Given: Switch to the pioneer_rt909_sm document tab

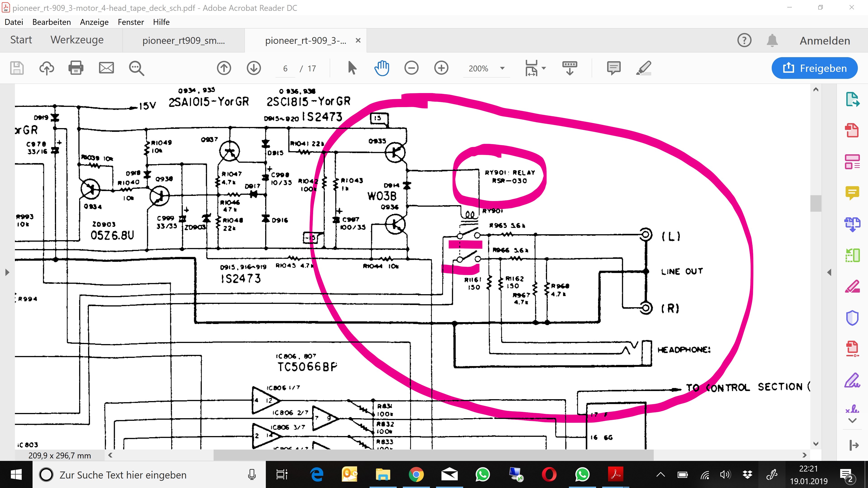Looking at the screenshot, I should 184,40.
